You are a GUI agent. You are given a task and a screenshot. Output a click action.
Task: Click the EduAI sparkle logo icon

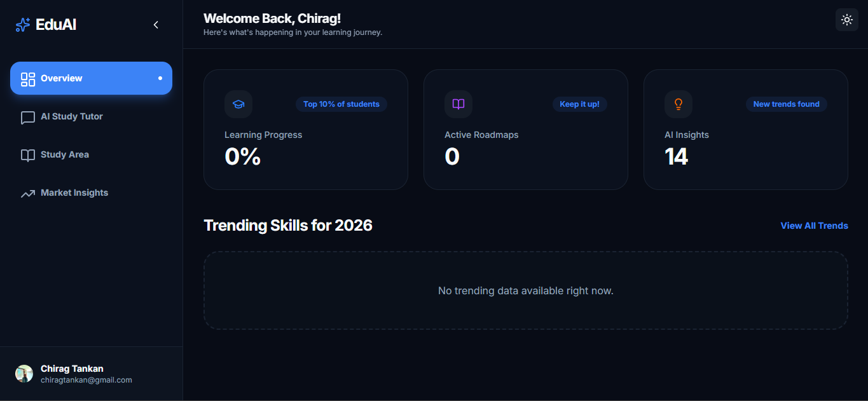click(x=23, y=25)
